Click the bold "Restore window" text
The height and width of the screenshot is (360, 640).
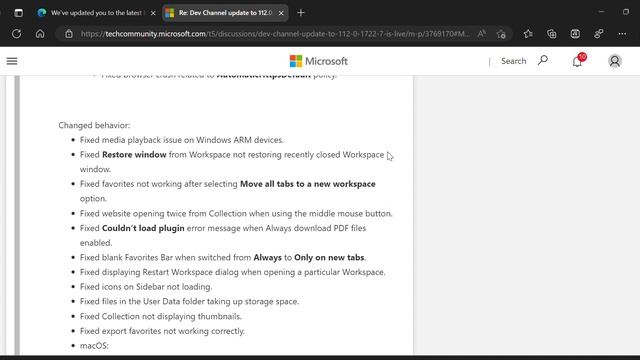click(x=134, y=155)
